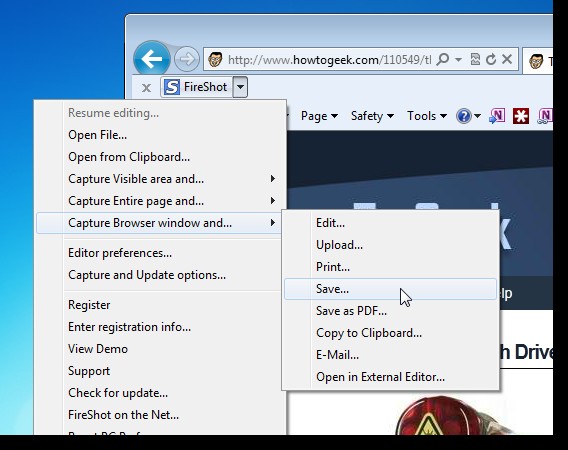Select Capture Browser window and... entry

[x=159, y=223]
